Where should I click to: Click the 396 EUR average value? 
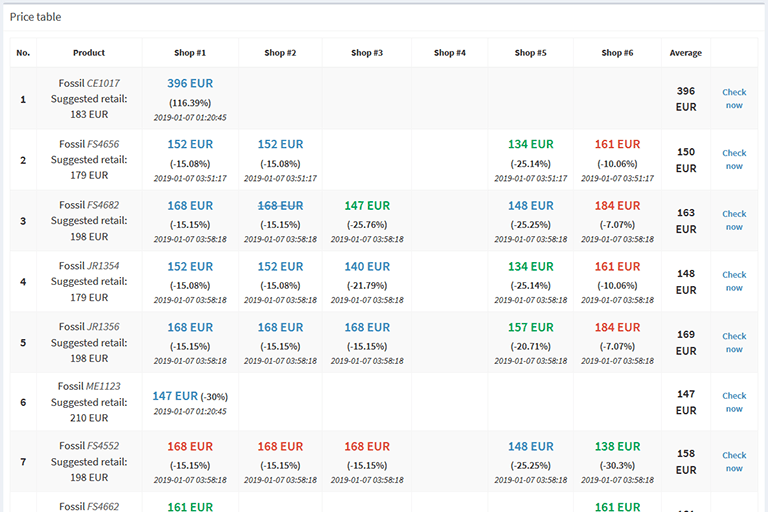coord(686,99)
